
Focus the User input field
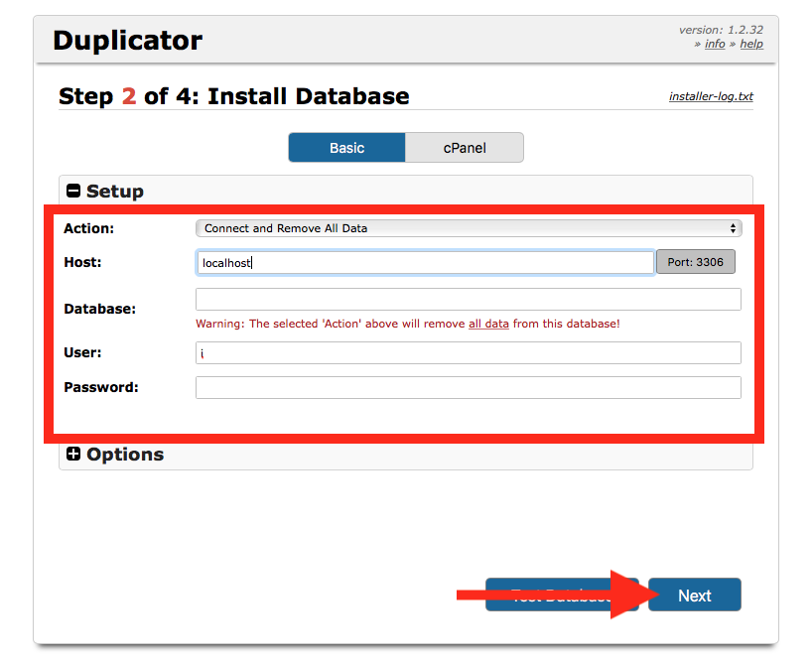tap(469, 353)
